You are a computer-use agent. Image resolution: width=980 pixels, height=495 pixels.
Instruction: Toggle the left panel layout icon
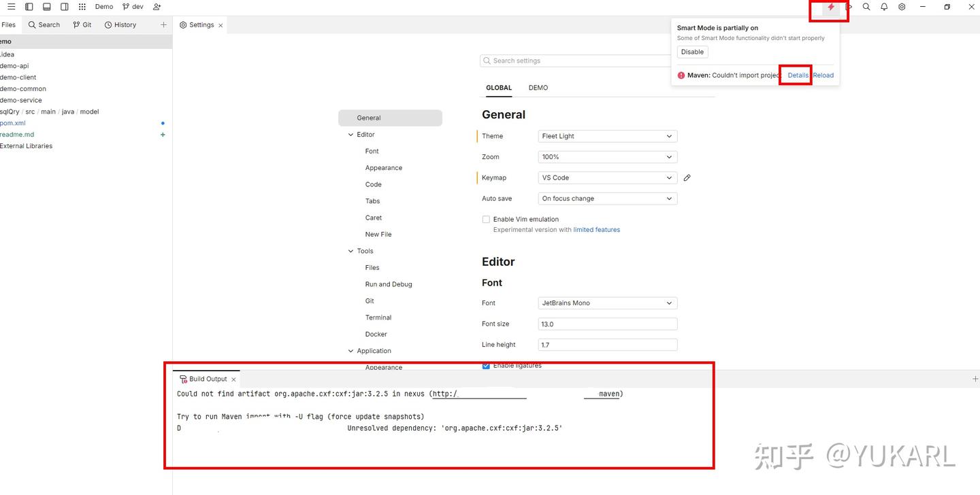[x=29, y=7]
